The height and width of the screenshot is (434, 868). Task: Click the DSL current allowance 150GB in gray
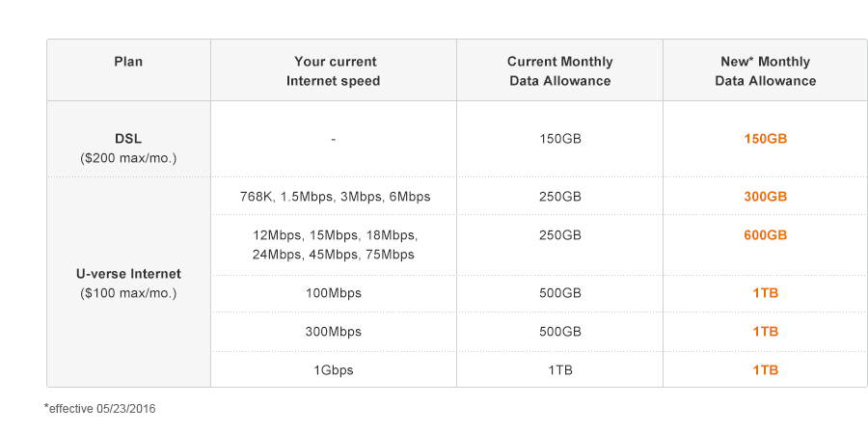559,139
